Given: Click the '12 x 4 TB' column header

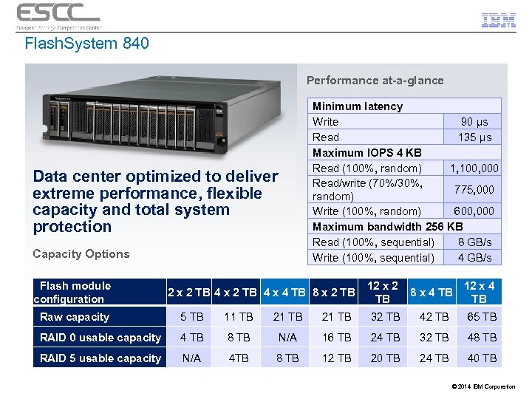Looking at the screenshot, I should (479, 292).
